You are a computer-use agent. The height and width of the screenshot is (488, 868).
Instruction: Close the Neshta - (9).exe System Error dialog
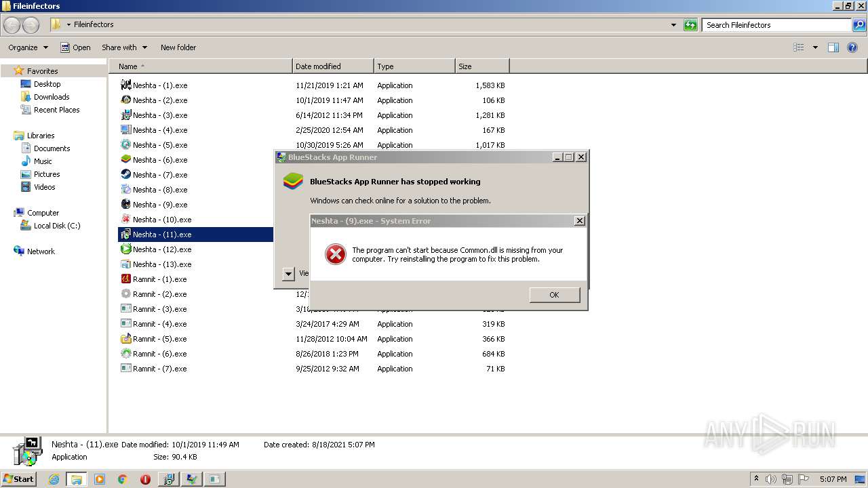(579, 221)
